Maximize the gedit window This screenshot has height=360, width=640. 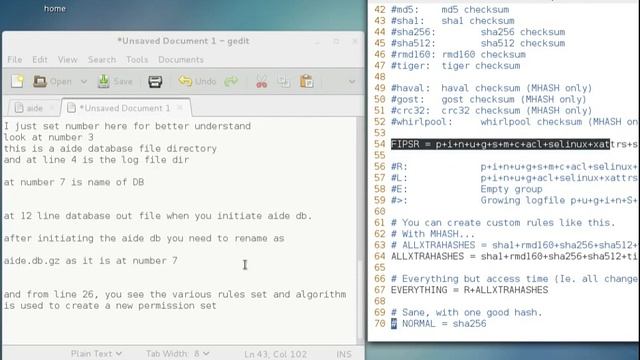[x=336, y=41]
